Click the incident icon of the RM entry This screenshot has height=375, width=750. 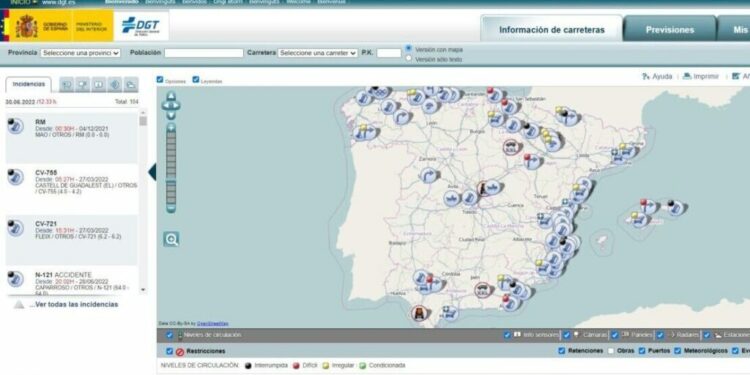coord(15,126)
